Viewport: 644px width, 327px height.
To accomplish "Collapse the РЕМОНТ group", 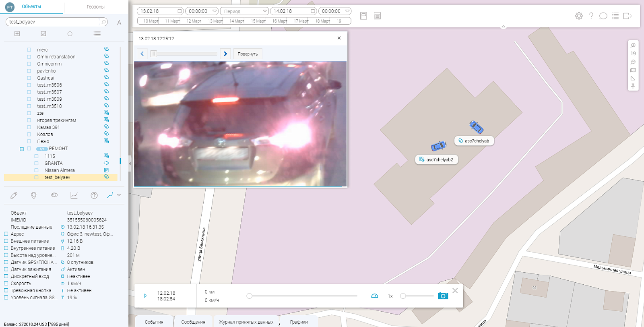I will (22, 149).
